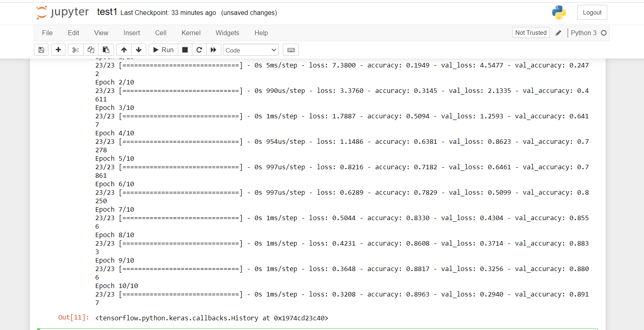
Task: Click the Epoch 7/10 line
Action: tap(115, 210)
